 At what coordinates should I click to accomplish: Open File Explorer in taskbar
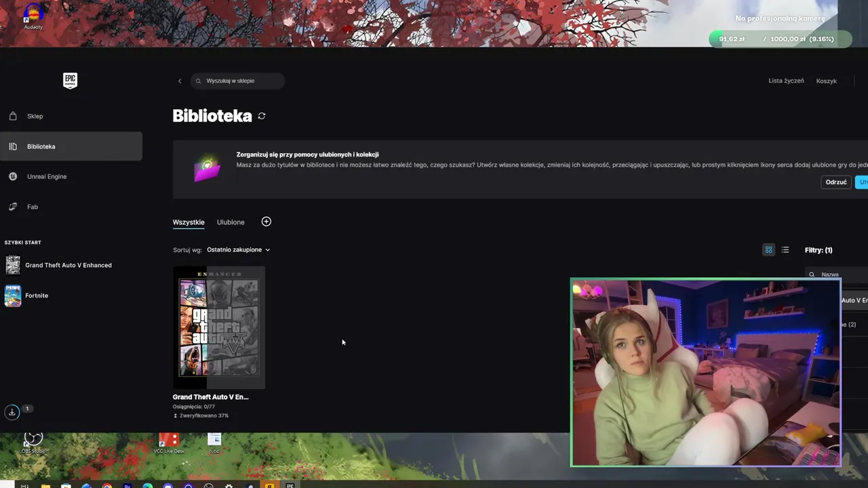[x=45, y=485]
